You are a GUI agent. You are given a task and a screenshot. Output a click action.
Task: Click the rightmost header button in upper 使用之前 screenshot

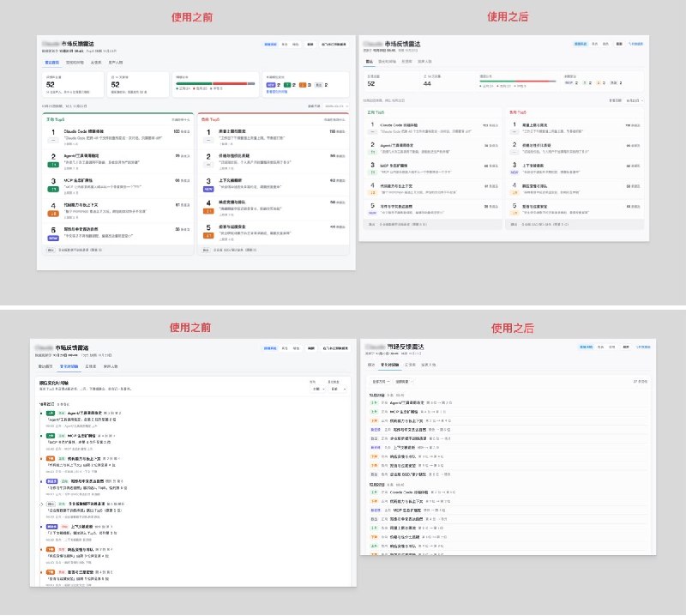334,45
